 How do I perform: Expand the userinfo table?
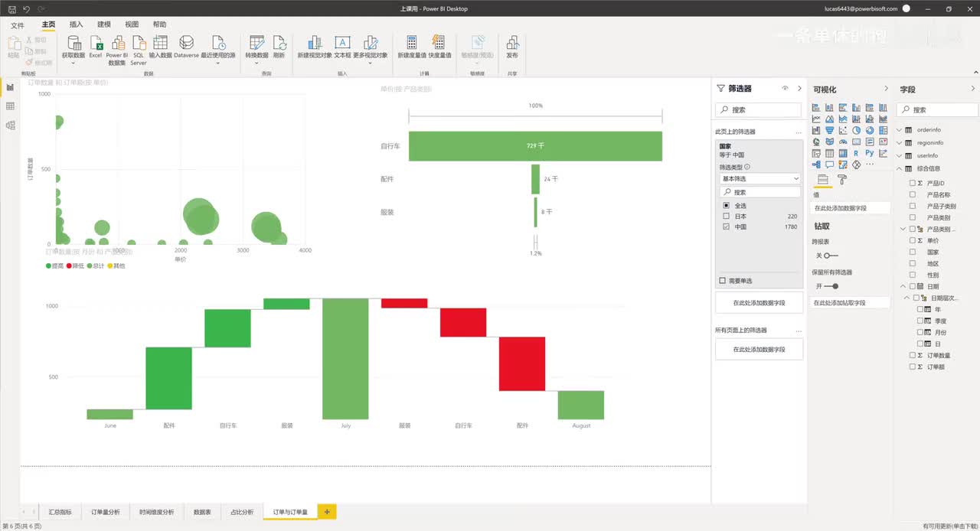900,155
